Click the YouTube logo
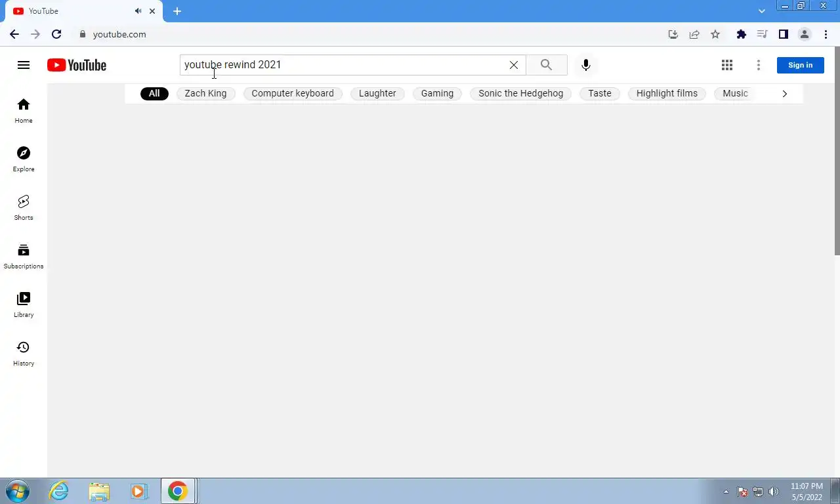Viewport: 840px width, 504px height. [77, 65]
